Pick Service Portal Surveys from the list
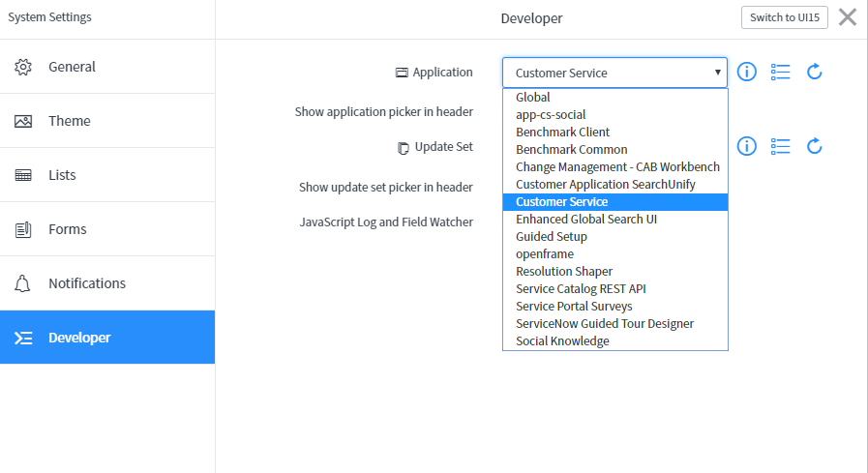The image size is (868, 473). [574, 307]
